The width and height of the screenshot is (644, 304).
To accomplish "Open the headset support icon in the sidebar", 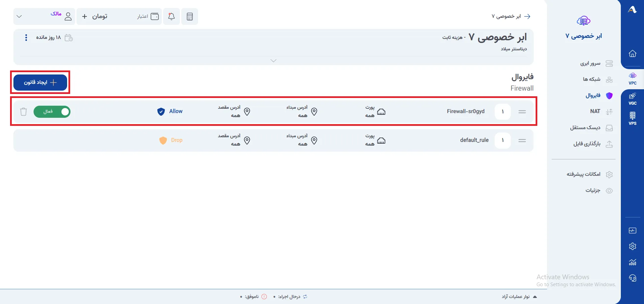I will pyautogui.click(x=633, y=278).
